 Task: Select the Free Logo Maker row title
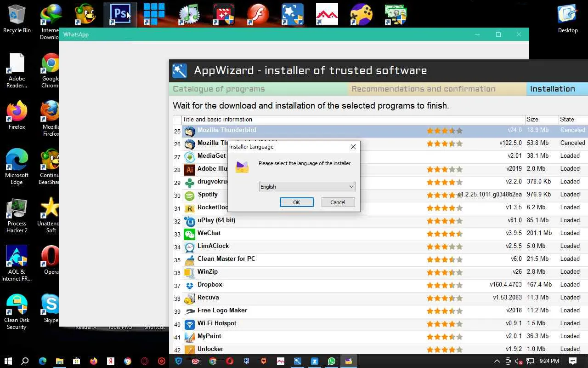coord(222,310)
